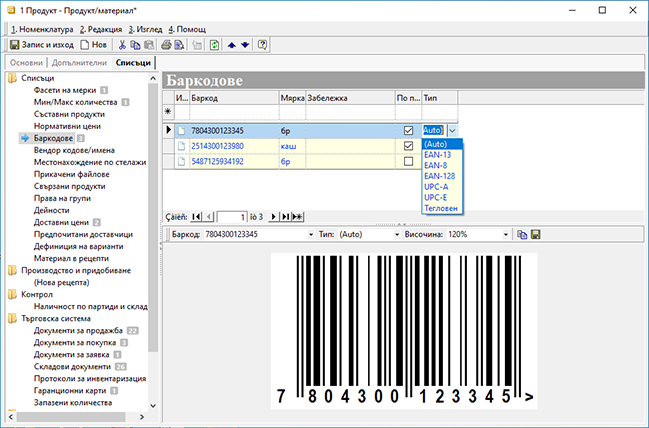Collapse the Тип cell dropdown arrow
This screenshot has height=428, width=649.
pyautogui.click(x=452, y=131)
